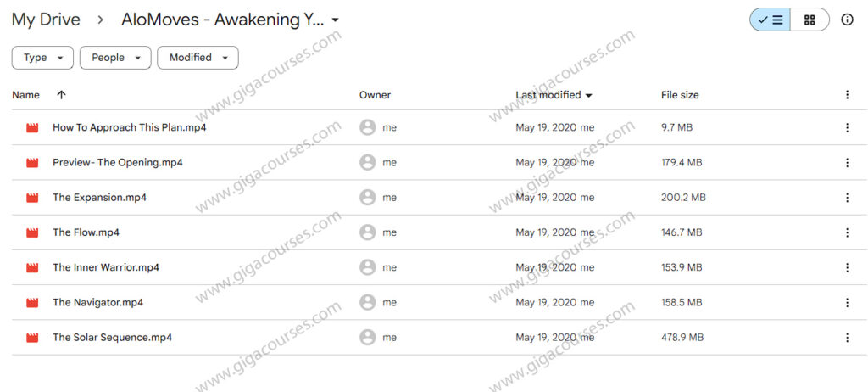
Task: Select the Preview- The Opening.mp4 file
Action: point(117,162)
